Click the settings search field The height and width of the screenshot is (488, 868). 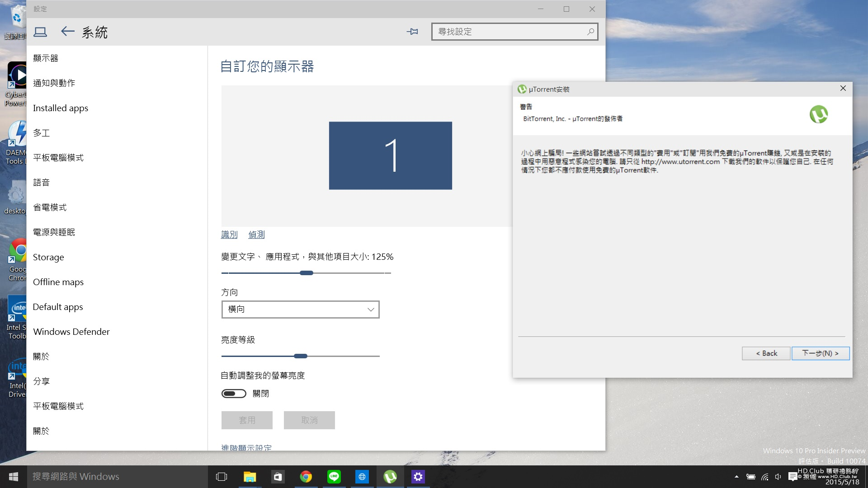coord(510,32)
